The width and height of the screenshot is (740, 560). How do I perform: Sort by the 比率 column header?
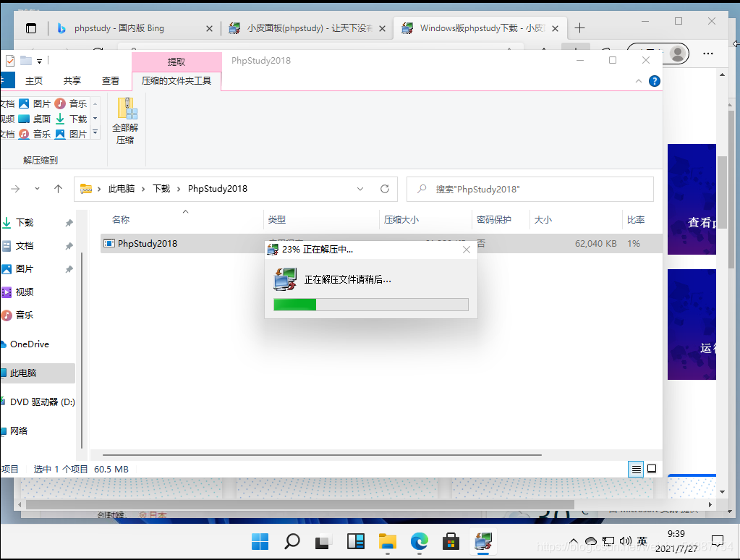(636, 219)
